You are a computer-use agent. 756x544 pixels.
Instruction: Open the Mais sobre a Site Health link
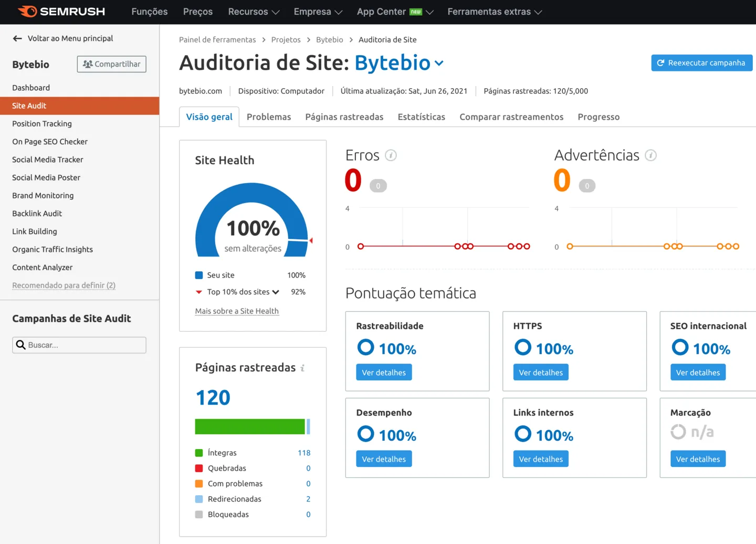pos(237,311)
